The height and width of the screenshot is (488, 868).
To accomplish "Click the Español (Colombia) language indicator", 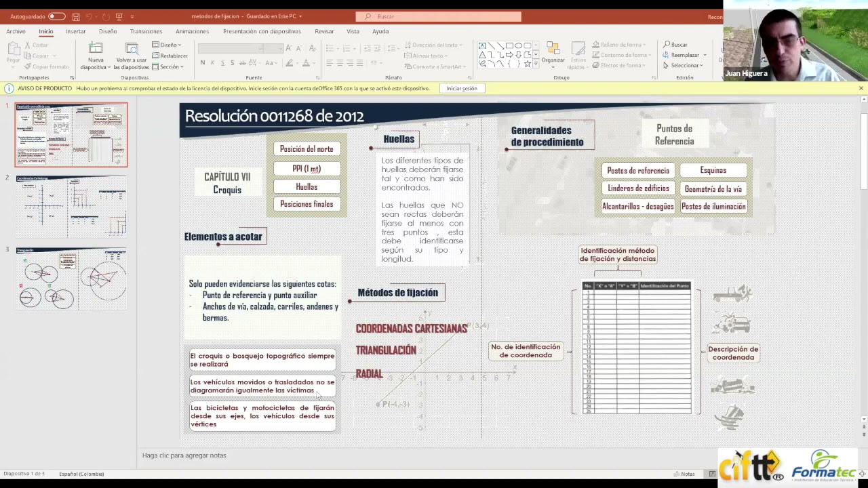I will pyautogui.click(x=81, y=474).
